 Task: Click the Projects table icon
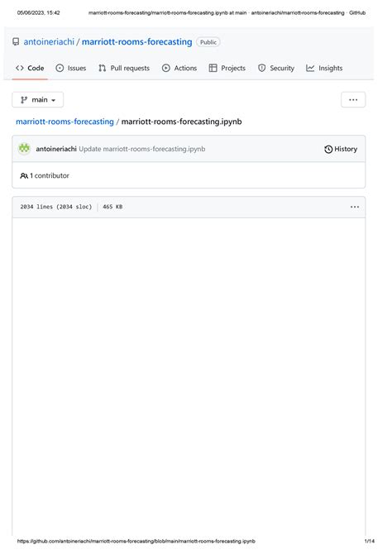coord(213,68)
